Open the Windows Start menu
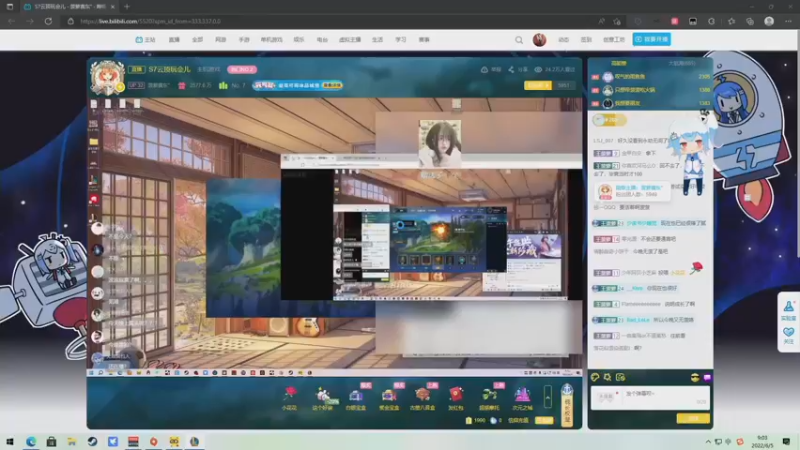Screen dimensions: 800x450 (x=10, y=441)
